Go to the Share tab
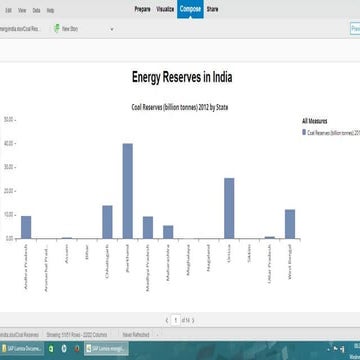360x360 pixels. click(x=212, y=9)
